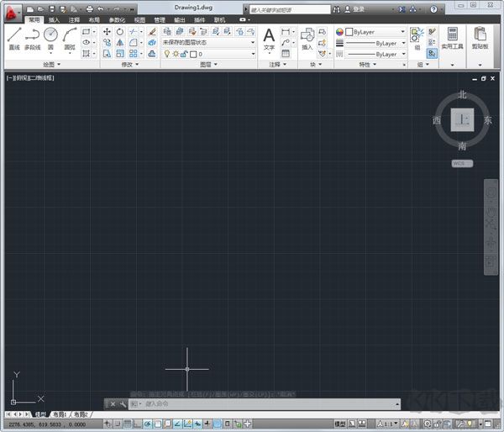Open the ByLayer linetype dropdown

(375, 54)
